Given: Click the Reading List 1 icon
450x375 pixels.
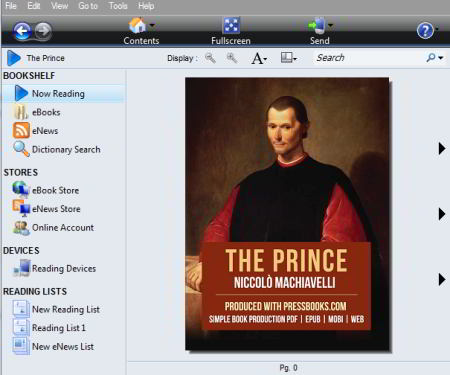Looking at the screenshot, I should point(21,327).
